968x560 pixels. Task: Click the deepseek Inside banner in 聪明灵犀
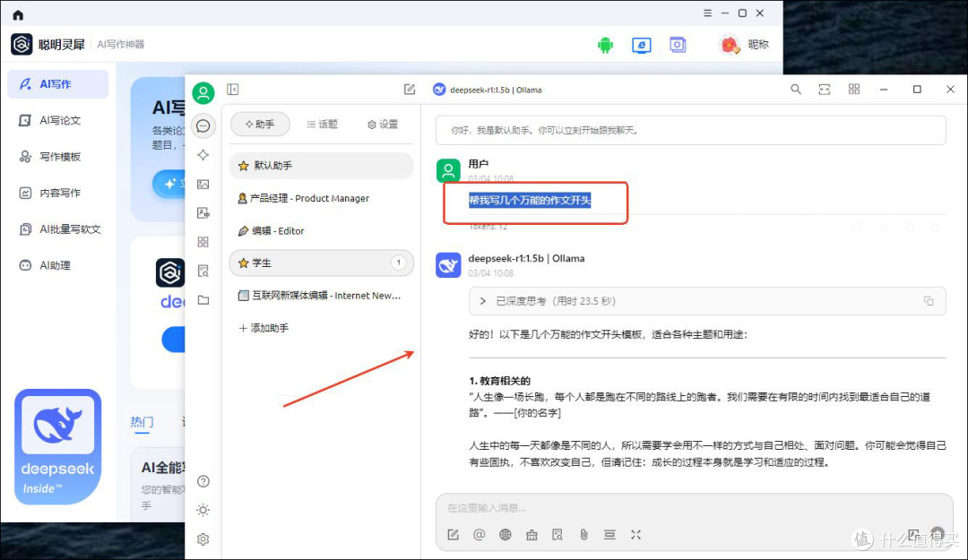(x=58, y=446)
